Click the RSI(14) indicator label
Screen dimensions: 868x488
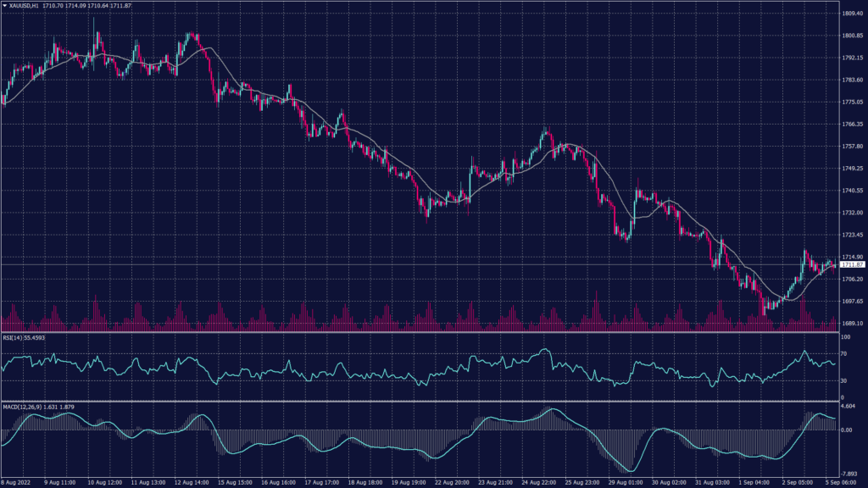coord(14,337)
